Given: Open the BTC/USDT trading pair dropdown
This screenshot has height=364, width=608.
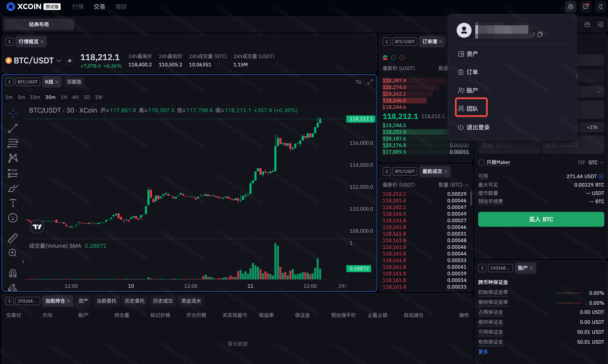Looking at the screenshot, I should (x=59, y=61).
